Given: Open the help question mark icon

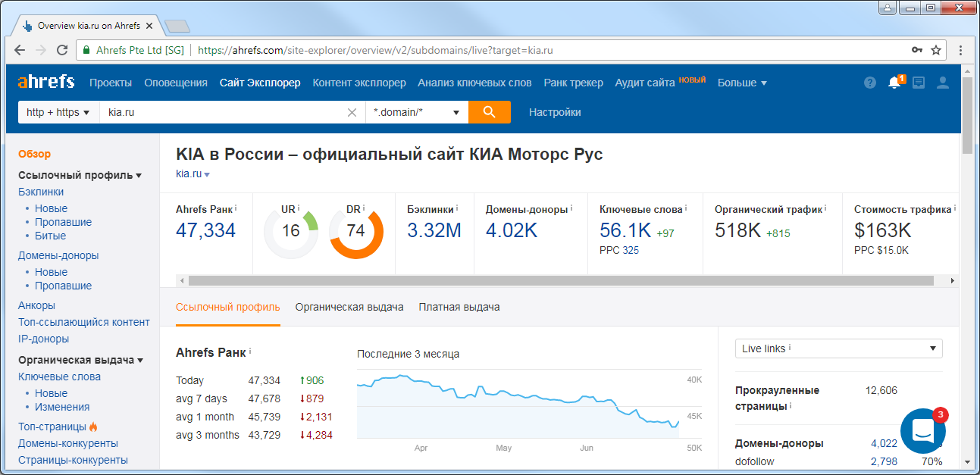Looking at the screenshot, I should (870, 83).
